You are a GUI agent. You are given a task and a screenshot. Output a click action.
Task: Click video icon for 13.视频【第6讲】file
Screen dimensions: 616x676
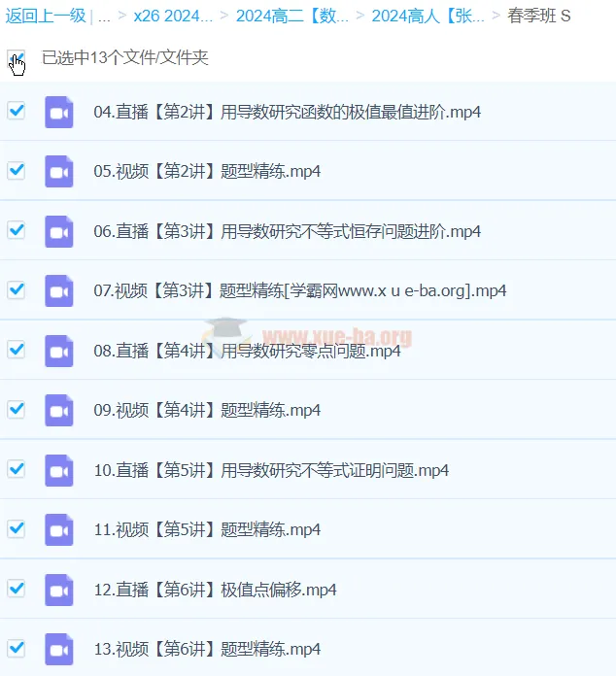tap(58, 649)
